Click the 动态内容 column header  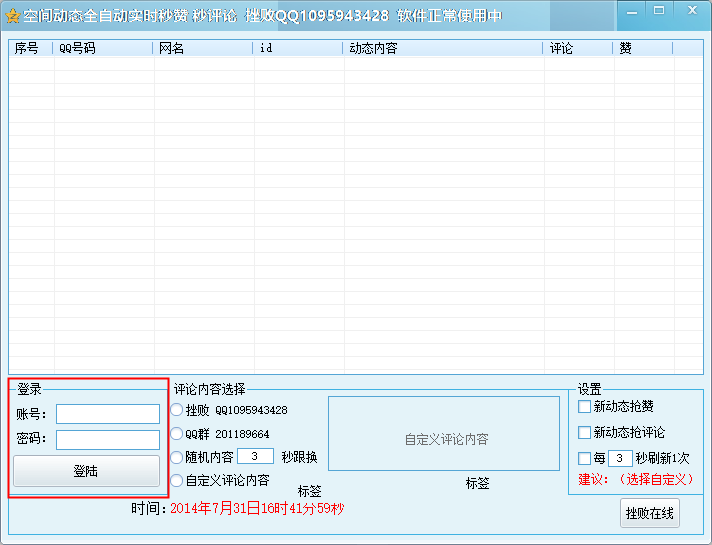point(443,48)
